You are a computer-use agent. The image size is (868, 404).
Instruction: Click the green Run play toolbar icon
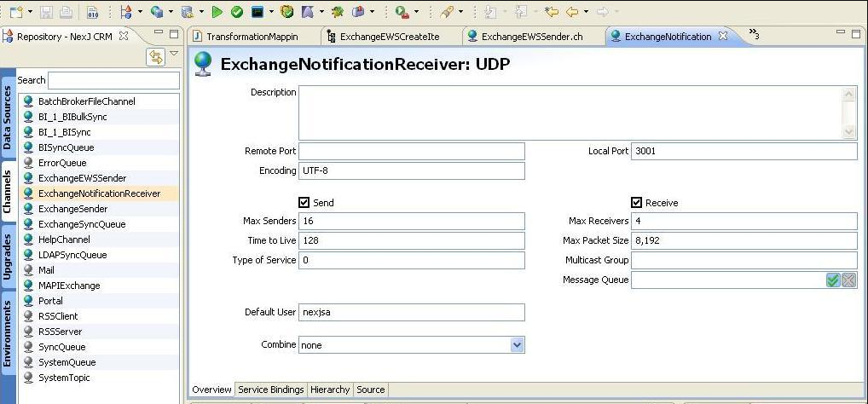[x=217, y=12]
